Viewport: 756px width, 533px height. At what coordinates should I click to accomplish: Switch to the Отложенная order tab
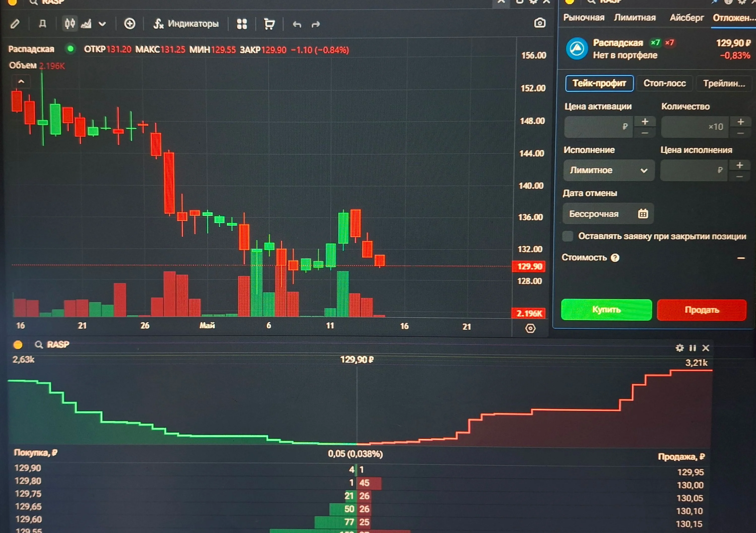(734, 18)
